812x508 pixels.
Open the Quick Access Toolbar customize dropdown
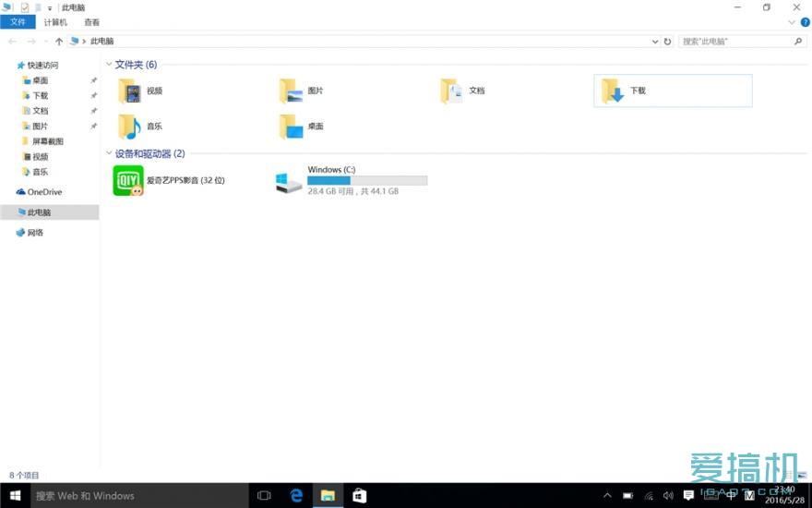(x=50, y=8)
